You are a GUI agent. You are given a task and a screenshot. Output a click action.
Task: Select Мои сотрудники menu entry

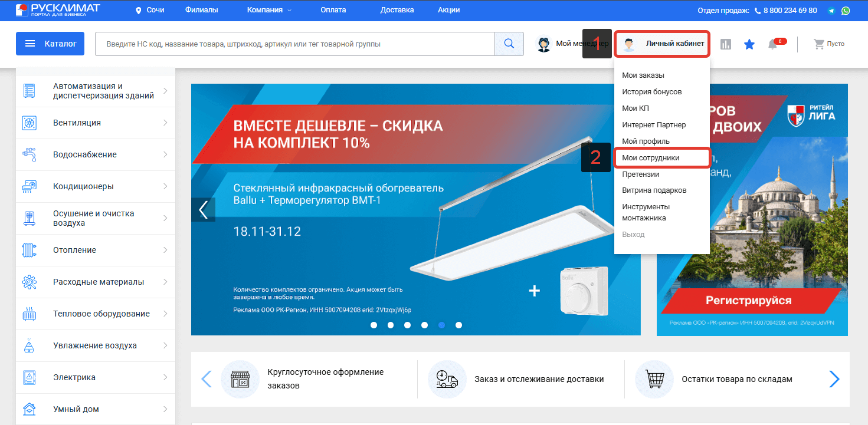[650, 158]
